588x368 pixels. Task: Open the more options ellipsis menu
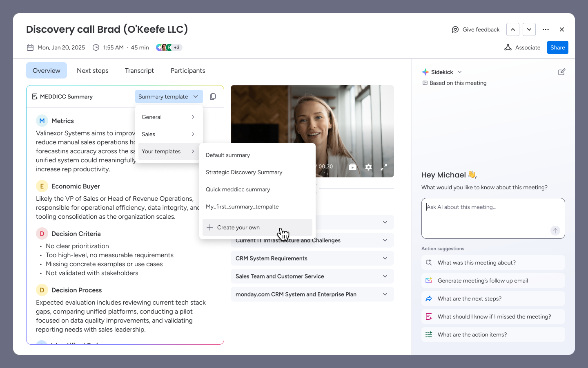click(x=546, y=29)
